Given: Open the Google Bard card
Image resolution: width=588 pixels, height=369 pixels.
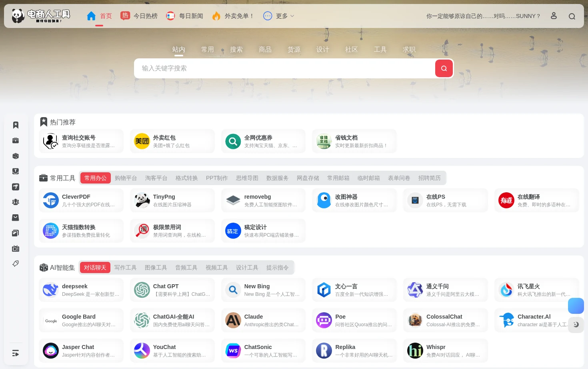Looking at the screenshot, I should (81, 320).
